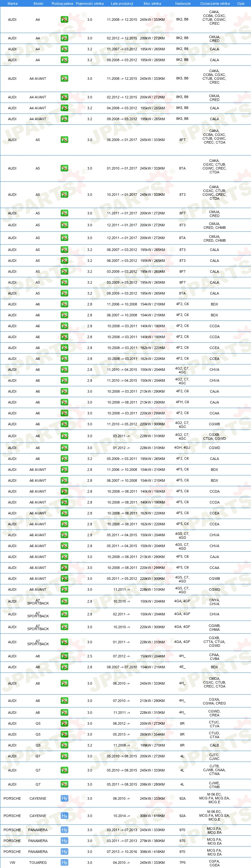Click the Moc silnika column header
The image size is (251, 868).
[x=152, y=4]
